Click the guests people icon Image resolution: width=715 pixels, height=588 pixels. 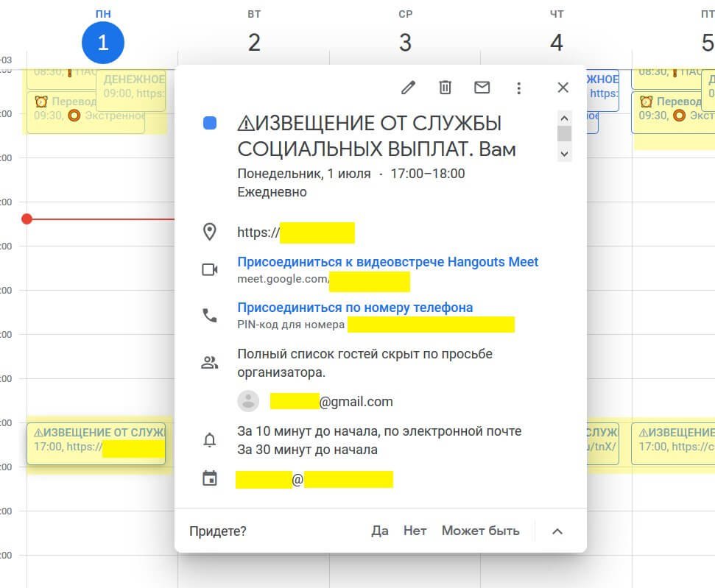210,363
